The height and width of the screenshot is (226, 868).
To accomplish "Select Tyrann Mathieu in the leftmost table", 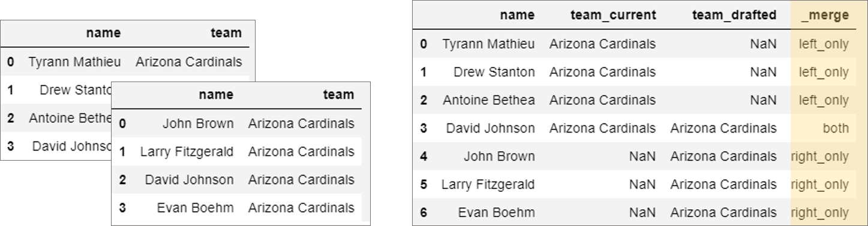I will tap(74, 62).
